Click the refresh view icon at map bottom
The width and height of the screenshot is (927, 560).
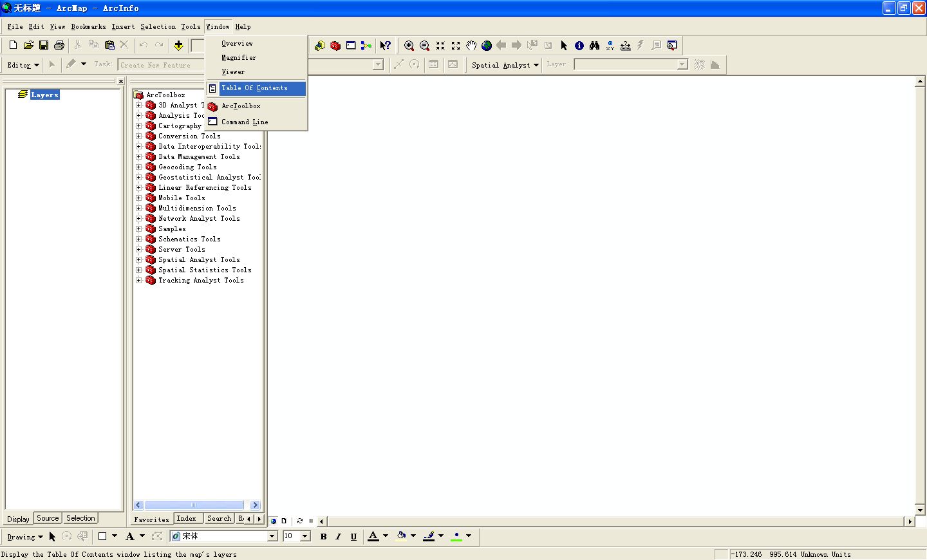coord(300,521)
